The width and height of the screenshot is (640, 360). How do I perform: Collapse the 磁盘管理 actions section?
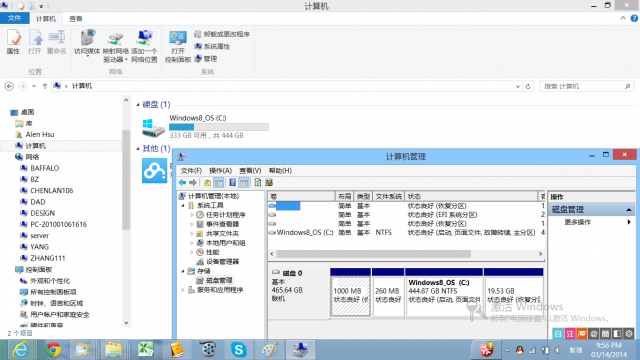pos(629,210)
